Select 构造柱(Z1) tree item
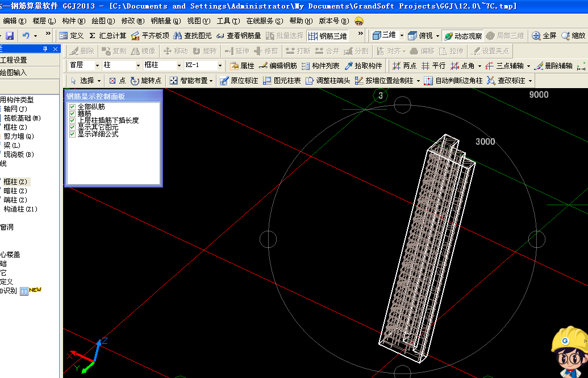 (20, 209)
